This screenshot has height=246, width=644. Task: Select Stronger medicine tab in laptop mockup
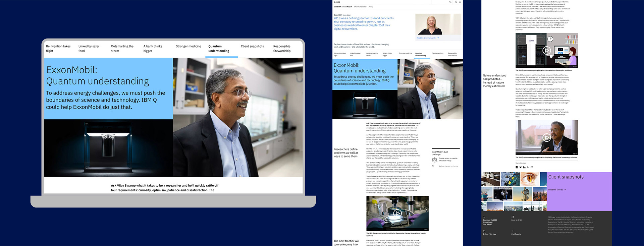pos(189,46)
